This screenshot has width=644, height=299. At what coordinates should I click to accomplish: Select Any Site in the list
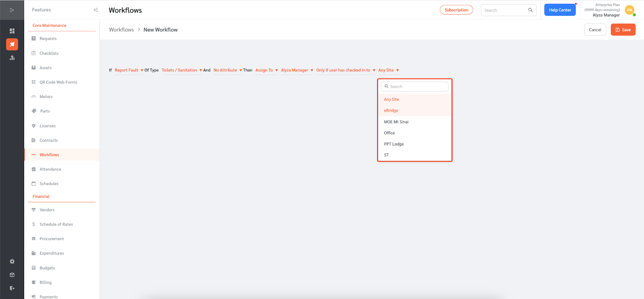tap(415, 99)
